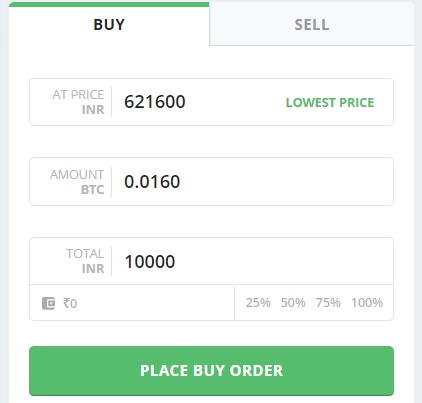422x403 pixels.
Task: Click the TOTAL label
Action: pos(85,254)
